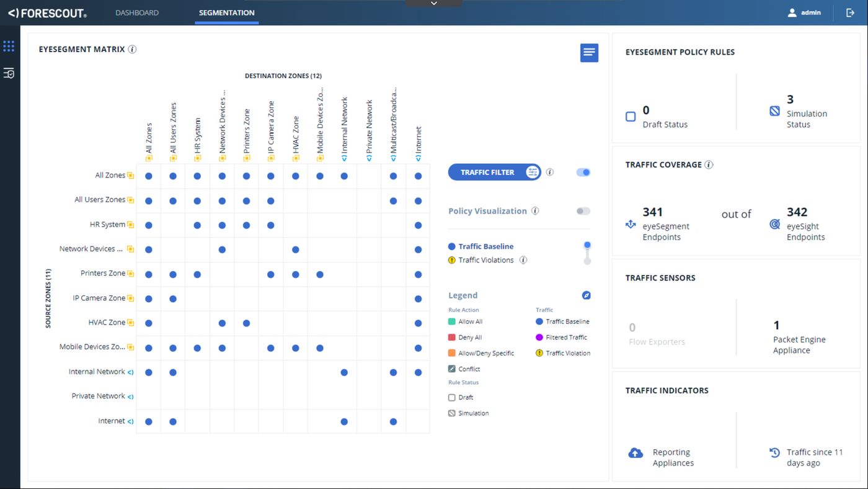Enable the Policy Visualization toggle

point(582,211)
